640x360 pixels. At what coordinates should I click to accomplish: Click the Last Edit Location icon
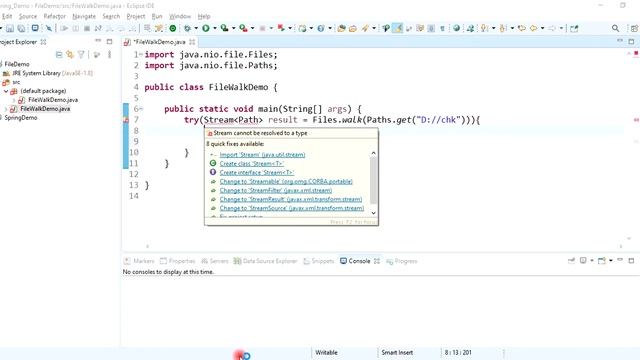522,28
